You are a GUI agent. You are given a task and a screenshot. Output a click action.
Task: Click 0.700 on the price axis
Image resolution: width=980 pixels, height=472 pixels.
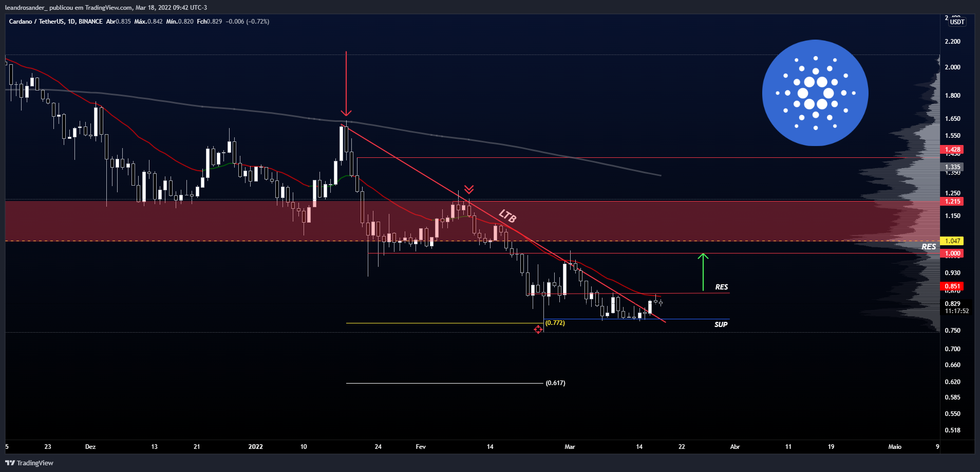coord(952,349)
